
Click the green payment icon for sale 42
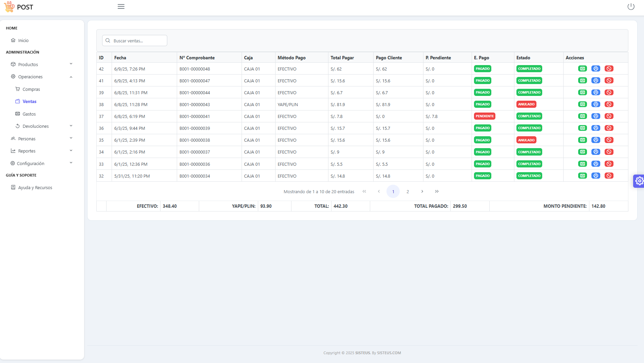click(x=582, y=69)
